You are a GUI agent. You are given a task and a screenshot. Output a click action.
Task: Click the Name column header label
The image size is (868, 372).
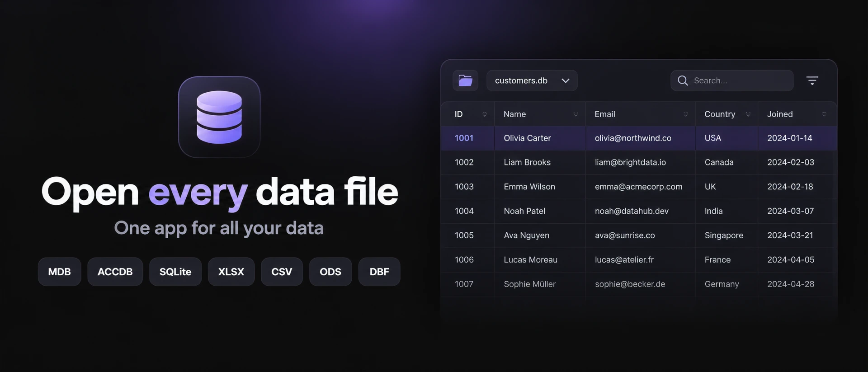[x=515, y=114]
